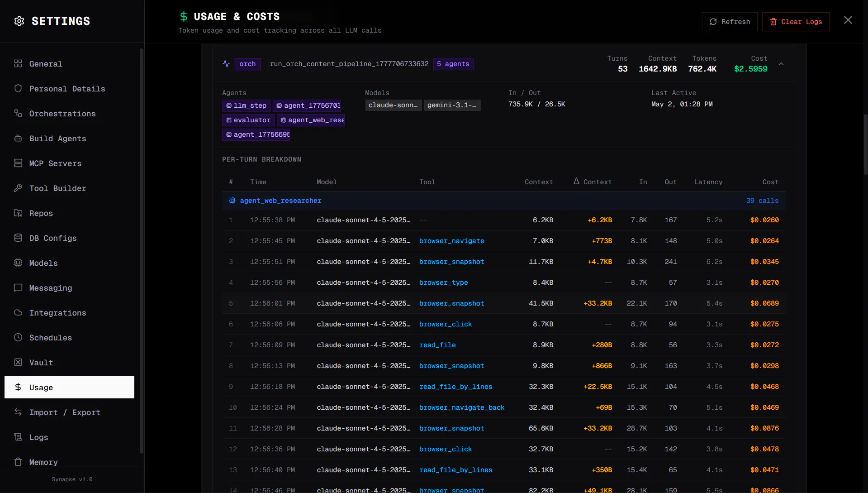Viewport: 868px width, 493px height.
Task: Select the llm_step agent chip
Action: point(246,105)
